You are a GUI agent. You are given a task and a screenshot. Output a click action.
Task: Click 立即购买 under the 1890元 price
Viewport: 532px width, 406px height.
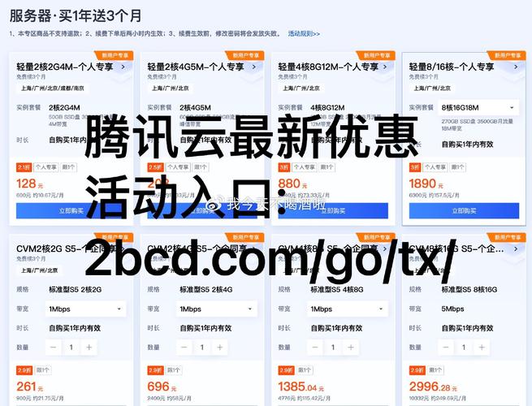464,211
